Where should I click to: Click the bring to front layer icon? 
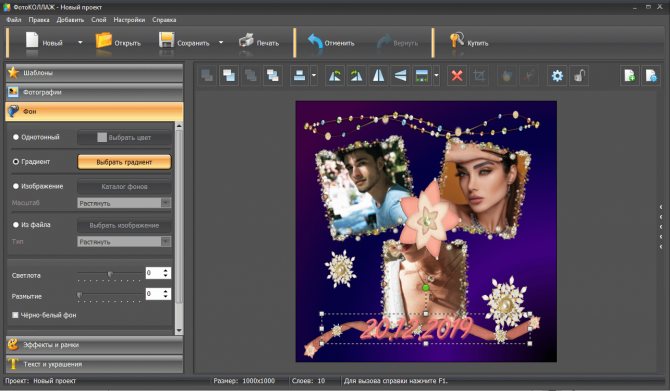click(x=229, y=76)
